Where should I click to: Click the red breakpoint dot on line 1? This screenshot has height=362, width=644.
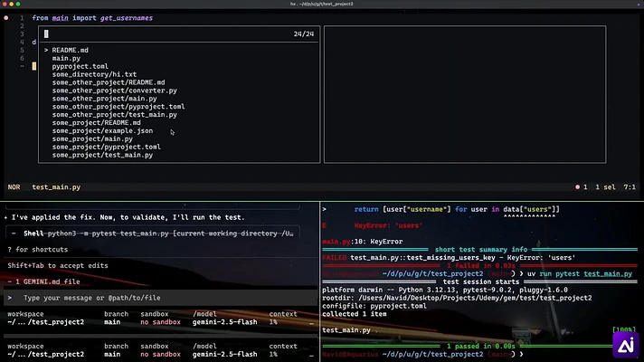click(6, 18)
